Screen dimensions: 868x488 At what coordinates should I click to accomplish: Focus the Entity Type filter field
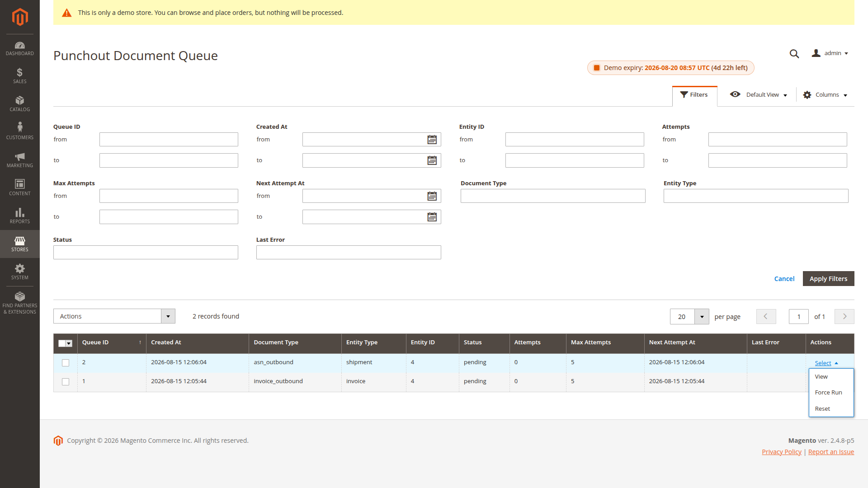click(756, 196)
